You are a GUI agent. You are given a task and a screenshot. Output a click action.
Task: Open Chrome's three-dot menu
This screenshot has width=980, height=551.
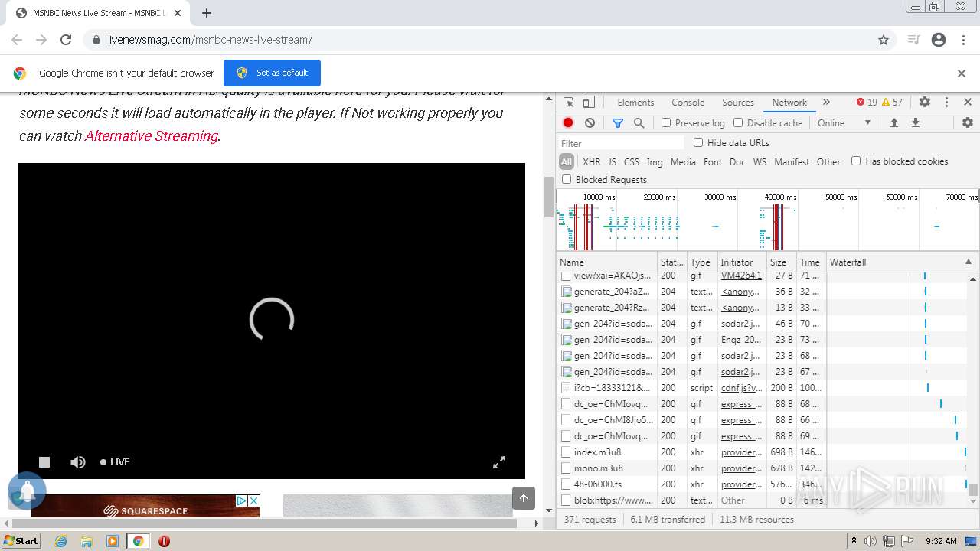pos(962,40)
